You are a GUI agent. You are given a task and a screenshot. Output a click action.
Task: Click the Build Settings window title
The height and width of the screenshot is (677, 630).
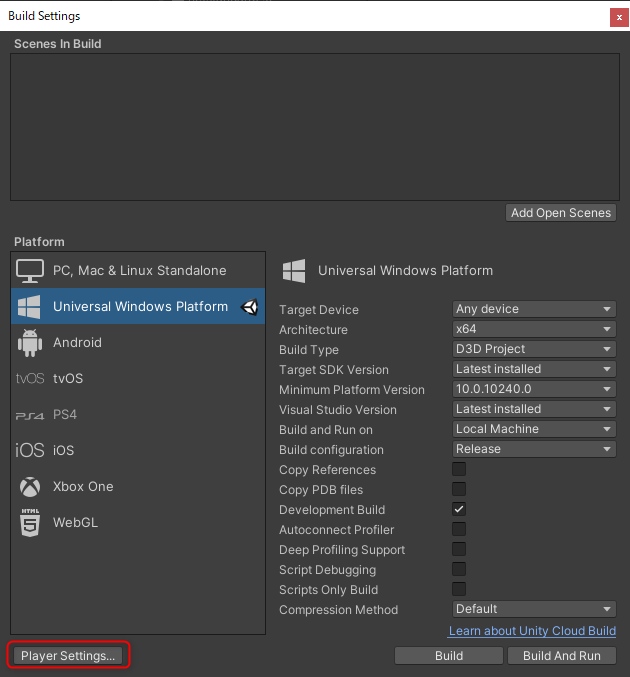tap(44, 16)
